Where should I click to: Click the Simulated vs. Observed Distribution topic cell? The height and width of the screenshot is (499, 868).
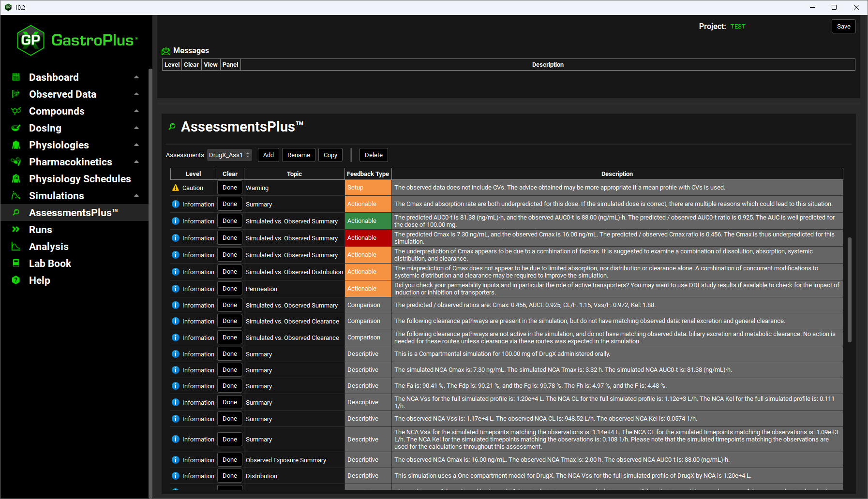(294, 272)
